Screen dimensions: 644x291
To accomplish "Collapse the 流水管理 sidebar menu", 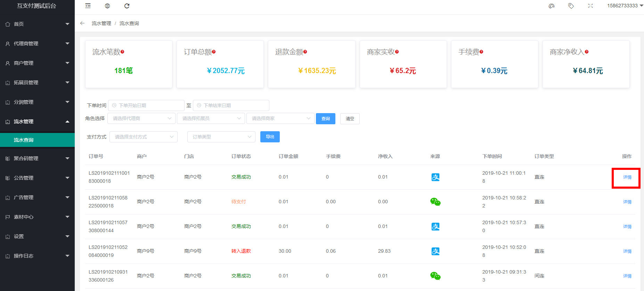I will pyautogui.click(x=37, y=121).
